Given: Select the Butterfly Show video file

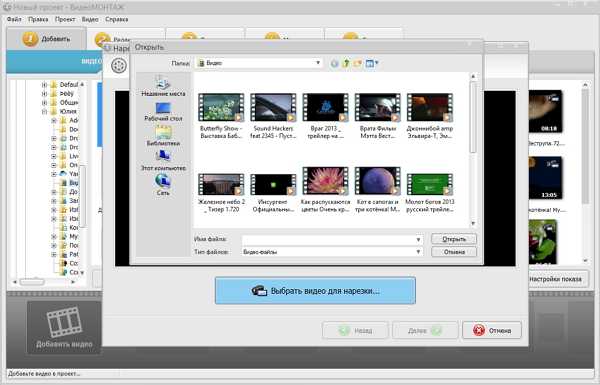Looking at the screenshot, I should [x=221, y=116].
